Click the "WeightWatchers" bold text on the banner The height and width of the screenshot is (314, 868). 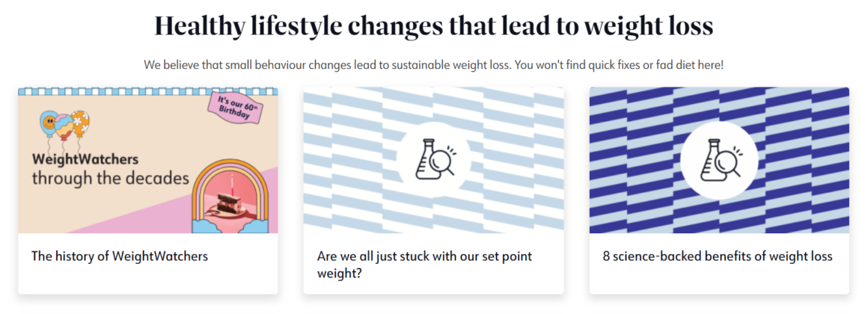point(85,159)
